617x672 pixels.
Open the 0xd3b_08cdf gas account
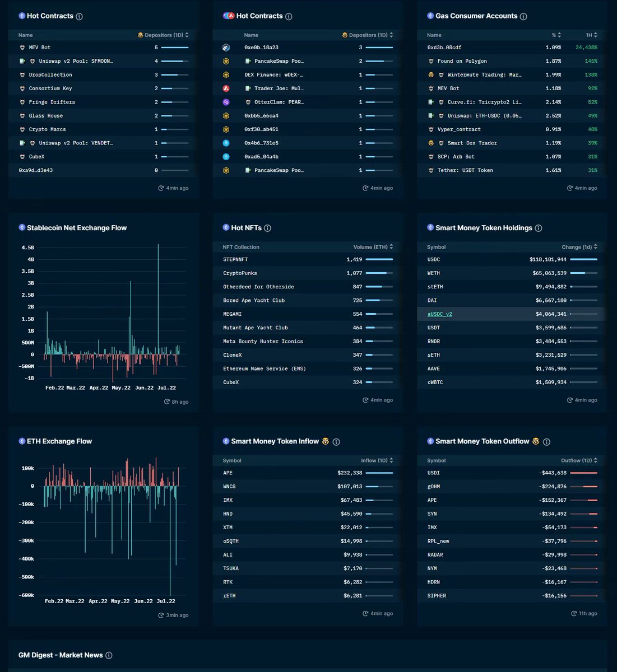point(444,48)
